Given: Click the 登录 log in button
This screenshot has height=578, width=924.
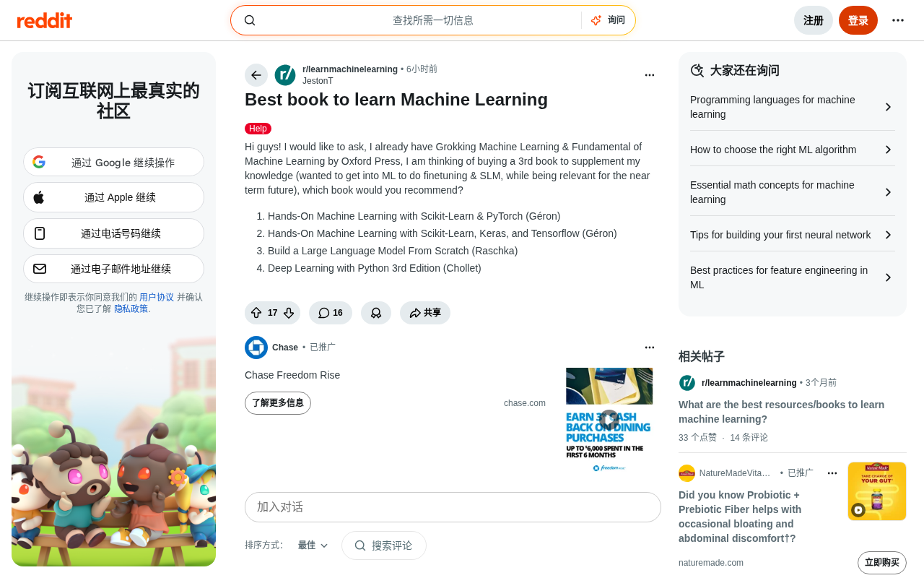Looking at the screenshot, I should (x=858, y=20).
